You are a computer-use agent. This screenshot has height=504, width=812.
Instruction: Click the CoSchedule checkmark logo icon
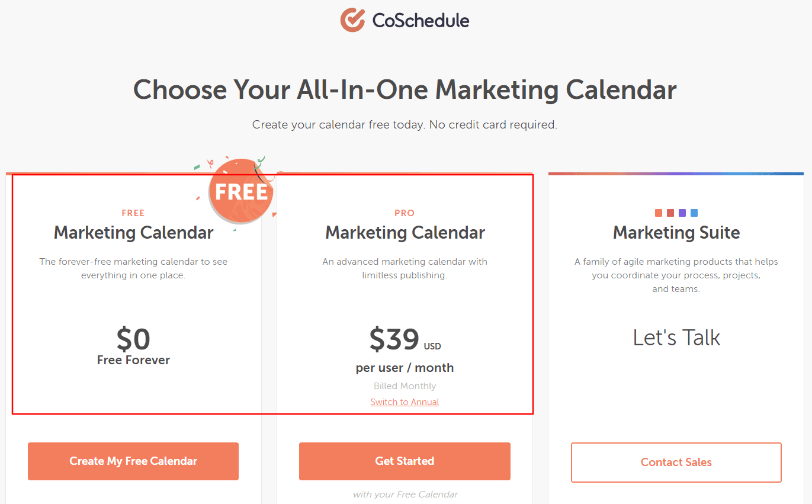352,20
